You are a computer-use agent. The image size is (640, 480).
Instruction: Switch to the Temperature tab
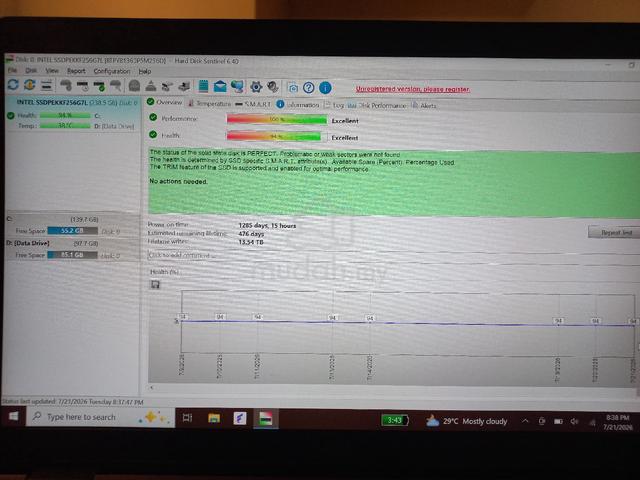coord(210,104)
